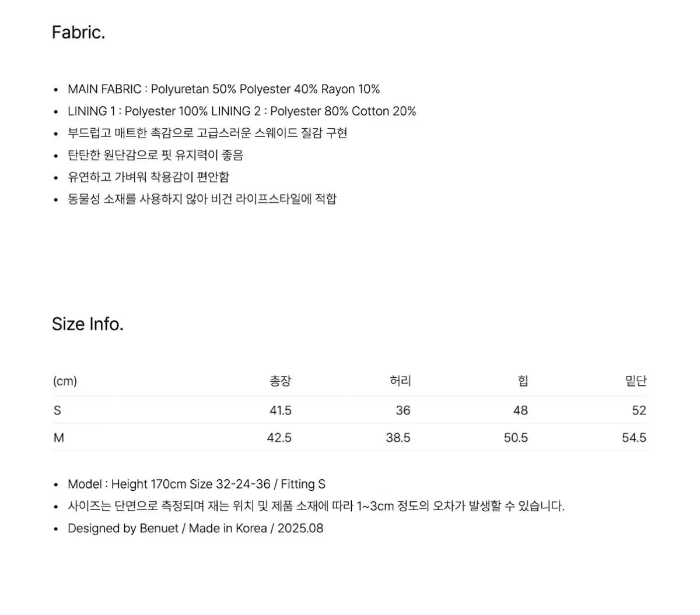Viewport: 700px width, 615px height.
Task: Click the 총장 column header
Action: point(280,381)
